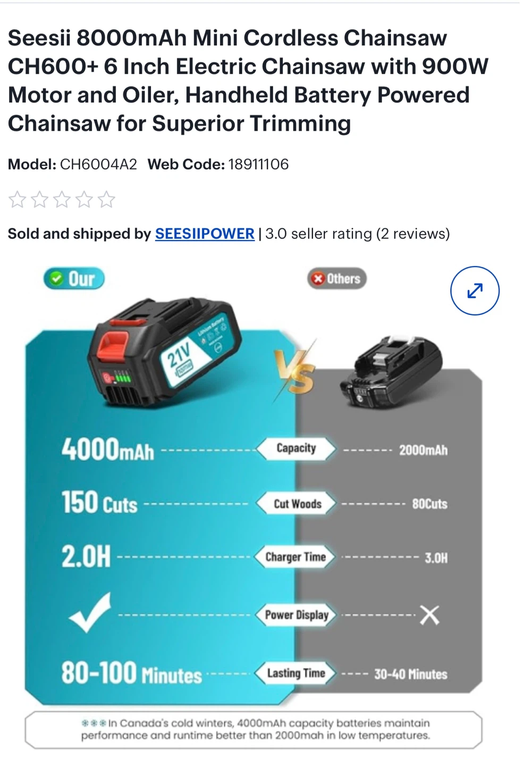Click the Charger Time label
Screen dimensions: 532x766
(x=295, y=557)
